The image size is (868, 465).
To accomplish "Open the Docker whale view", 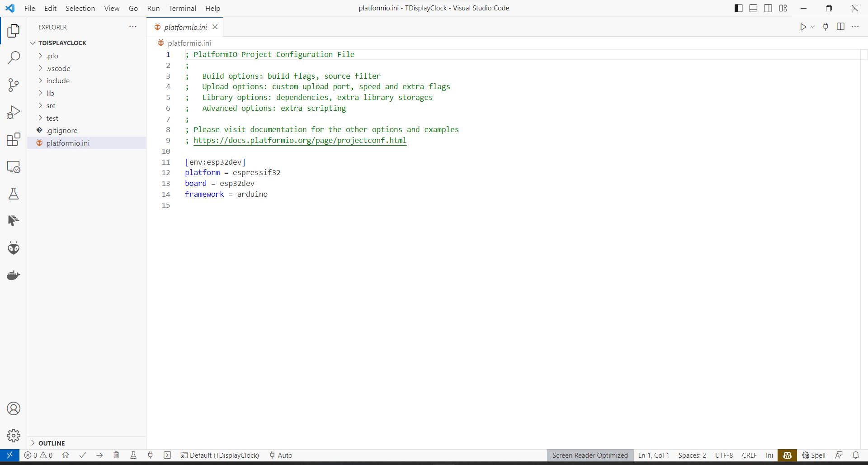I will (14, 275).
